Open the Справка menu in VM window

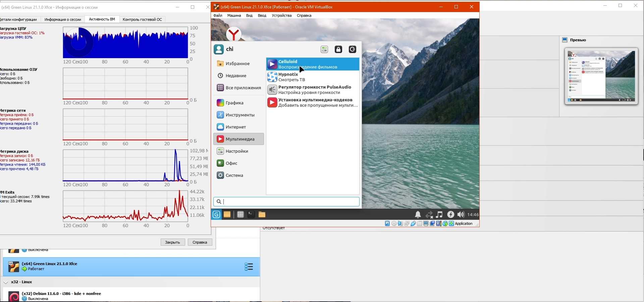pyautogui.click(x=304, y=15)
